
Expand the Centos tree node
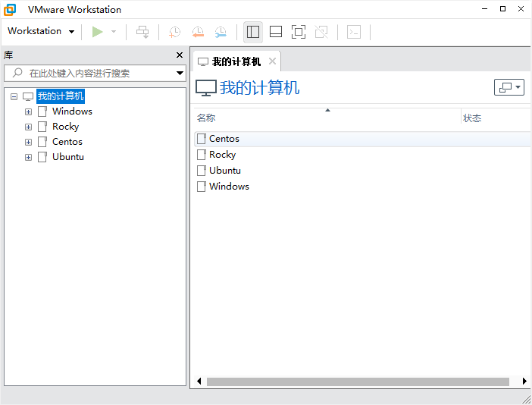pos(29,143)
